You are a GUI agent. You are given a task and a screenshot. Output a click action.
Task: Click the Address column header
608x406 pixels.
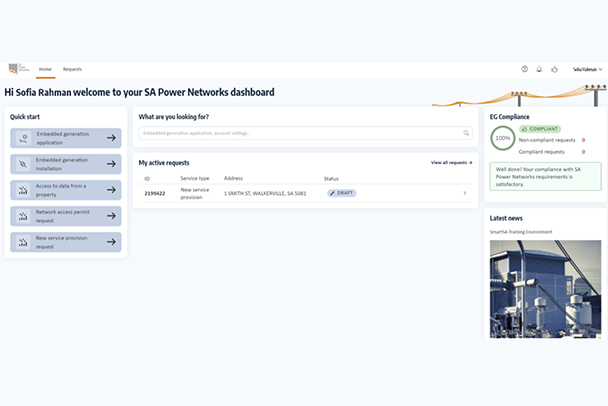pos(233,178)
